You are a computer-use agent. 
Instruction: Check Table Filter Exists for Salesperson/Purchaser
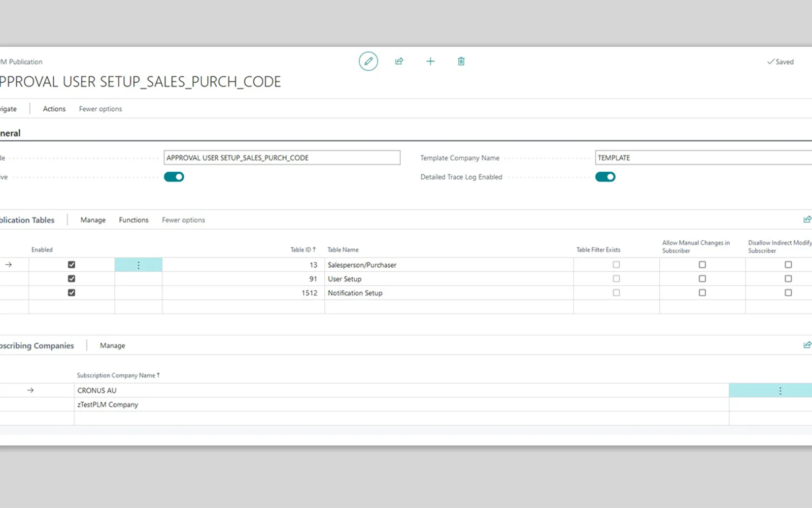pos(616,265)
